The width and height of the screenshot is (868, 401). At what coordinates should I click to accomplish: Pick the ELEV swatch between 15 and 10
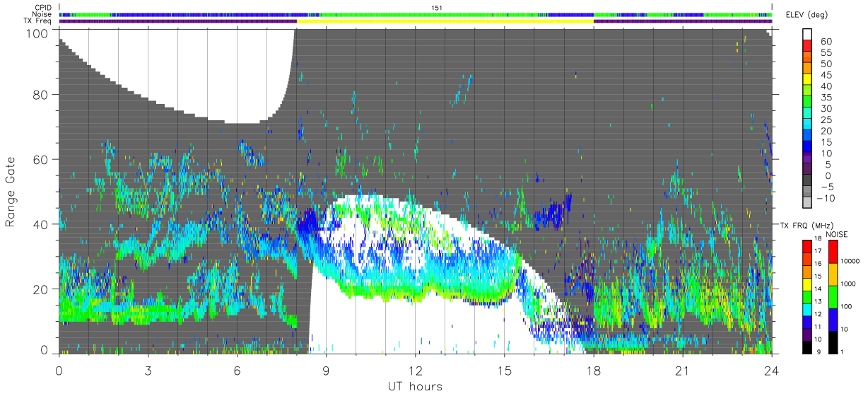coord(807,148)
